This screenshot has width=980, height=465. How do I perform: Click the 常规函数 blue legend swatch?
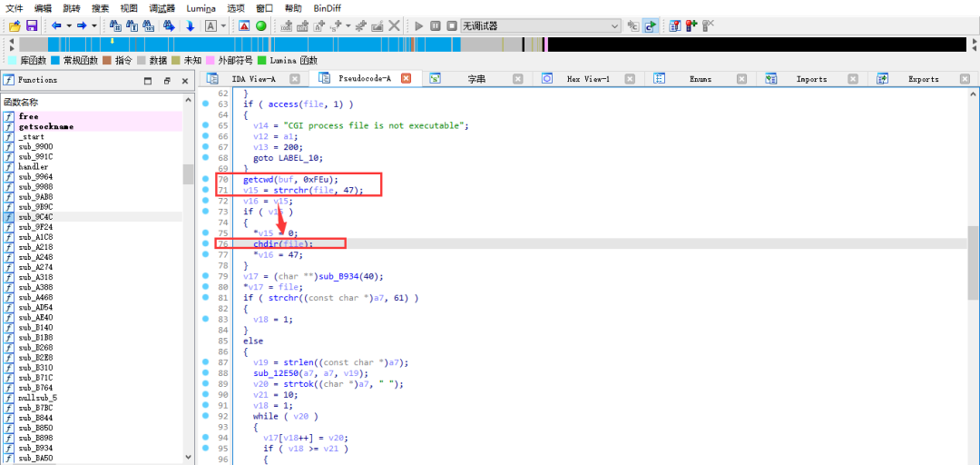tap(55, 61)
